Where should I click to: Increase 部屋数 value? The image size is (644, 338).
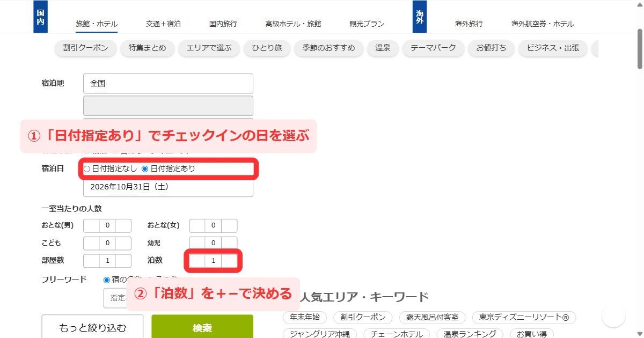point(123,261)
